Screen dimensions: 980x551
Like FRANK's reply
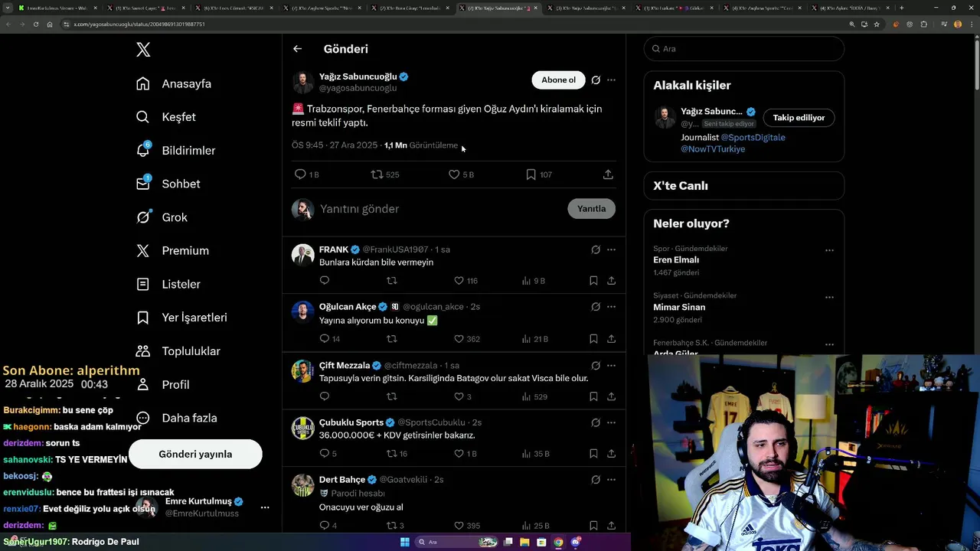[459, 281]
